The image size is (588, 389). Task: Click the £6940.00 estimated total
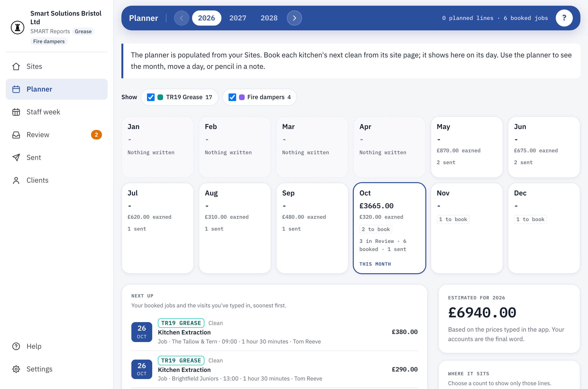pyautogui.click(x=482, y=313)
